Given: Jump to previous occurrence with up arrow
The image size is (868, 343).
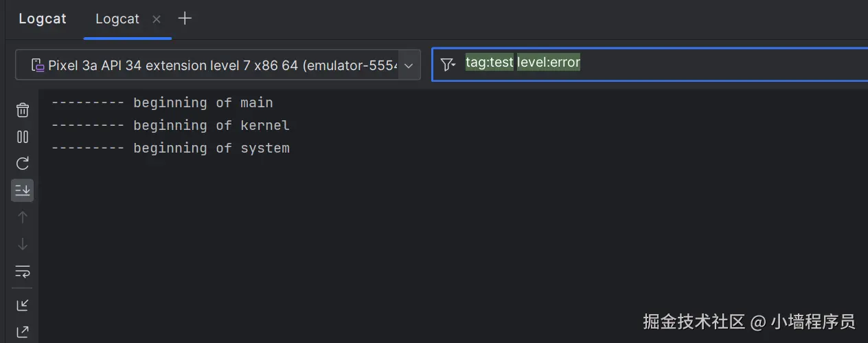Looking at the screenshot, I should pyautogui.click(x=23, y=217).
